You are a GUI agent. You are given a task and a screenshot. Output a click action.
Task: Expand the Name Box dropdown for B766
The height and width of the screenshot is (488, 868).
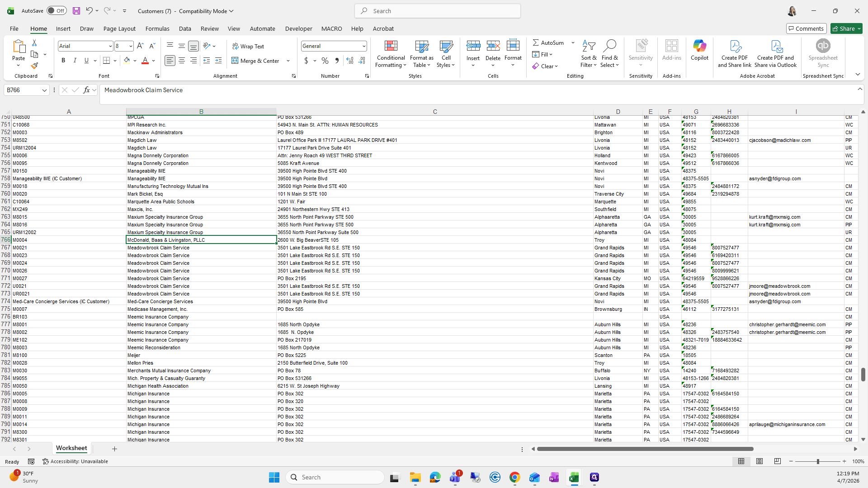(x=44, y=90)
